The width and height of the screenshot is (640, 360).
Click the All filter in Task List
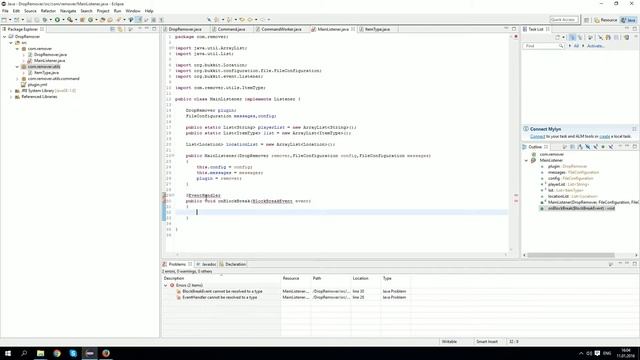[x=576, y=46]
